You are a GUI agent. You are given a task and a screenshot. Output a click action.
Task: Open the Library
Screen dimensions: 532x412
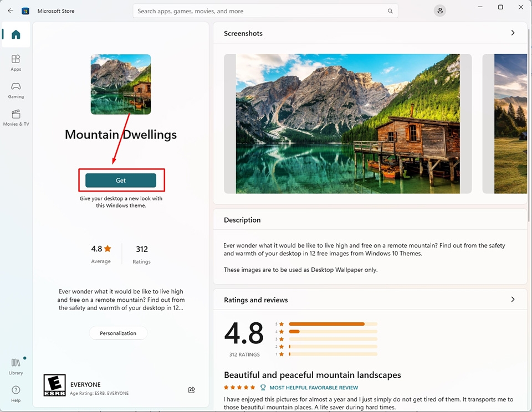pos(16,365)
